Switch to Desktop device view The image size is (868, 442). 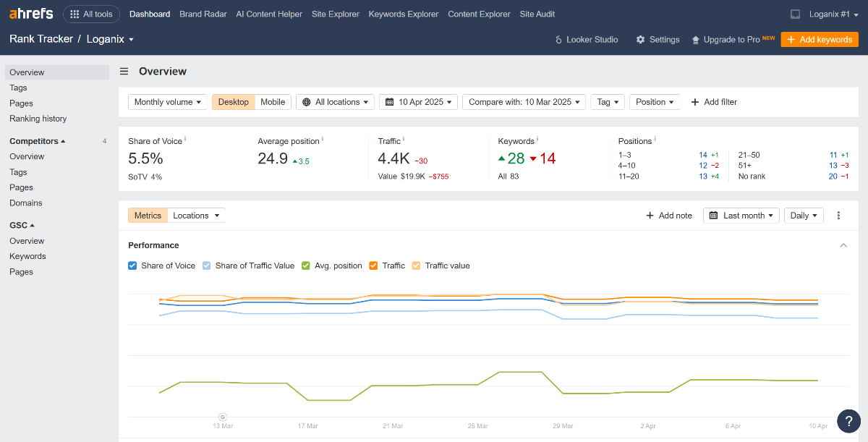233,102
